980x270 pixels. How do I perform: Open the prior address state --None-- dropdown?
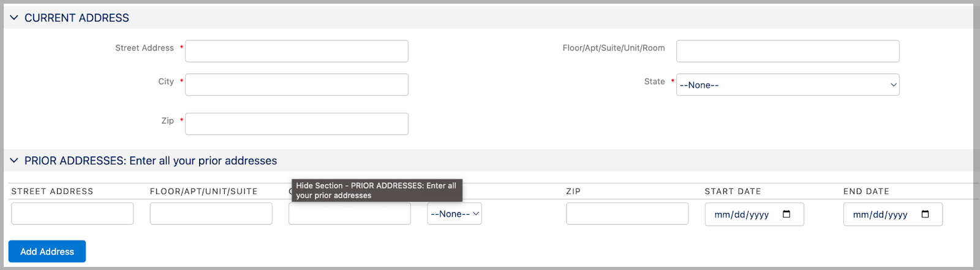pyautogui.click(x=454, y=214)
